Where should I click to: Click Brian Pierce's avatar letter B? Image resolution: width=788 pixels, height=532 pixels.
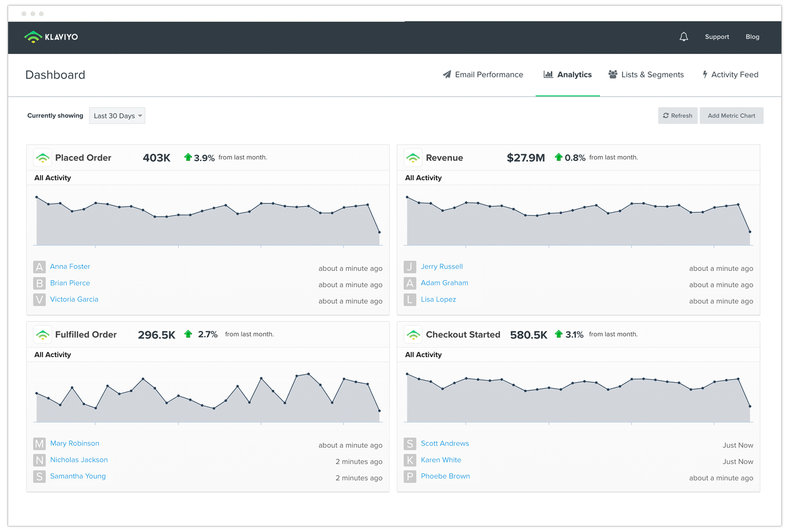(x=39, y=283)
